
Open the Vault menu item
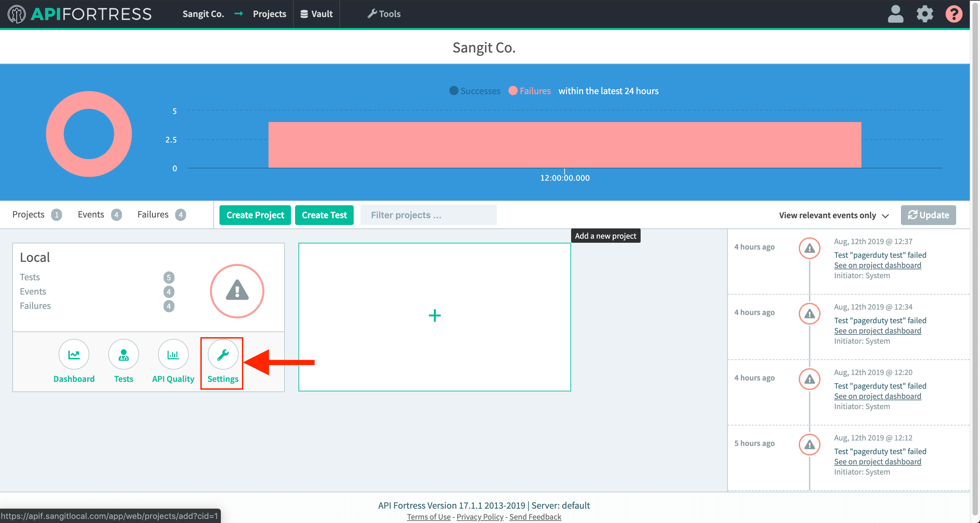click(317, 14)
